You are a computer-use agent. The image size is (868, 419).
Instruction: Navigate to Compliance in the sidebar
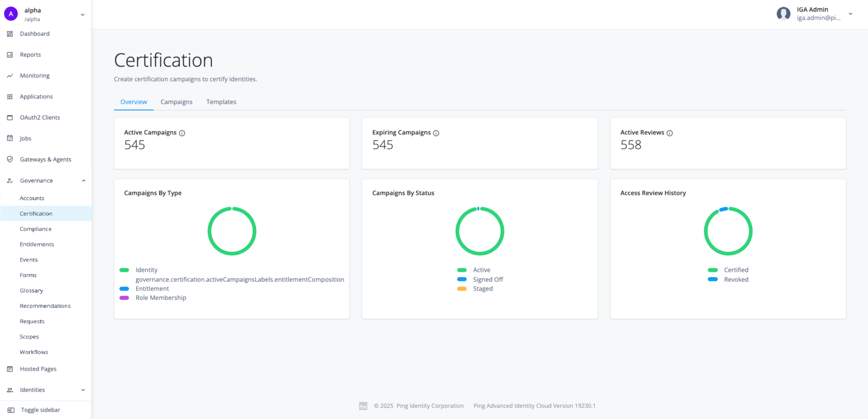36,229
